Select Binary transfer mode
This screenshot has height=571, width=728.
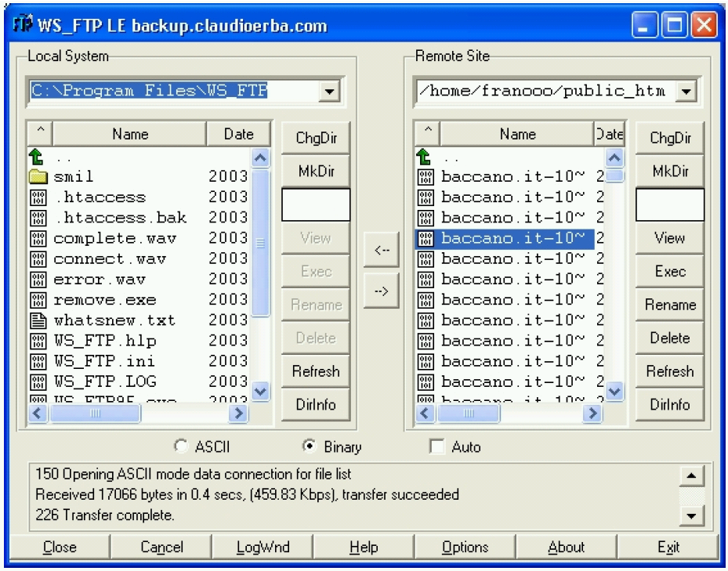pyautogui.click(x=310, y=446)
